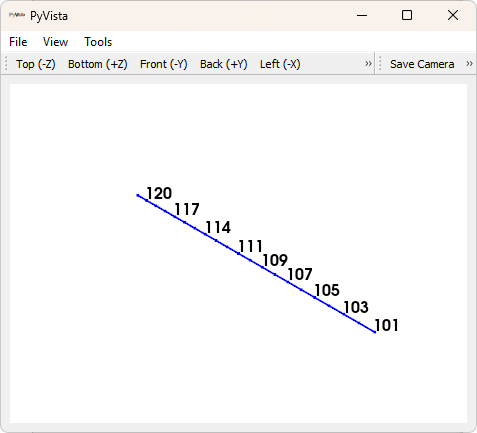The height and width of the screenshot is (433, 477).
Task: Close the PyVista window
Action: (x=453, y=15)
